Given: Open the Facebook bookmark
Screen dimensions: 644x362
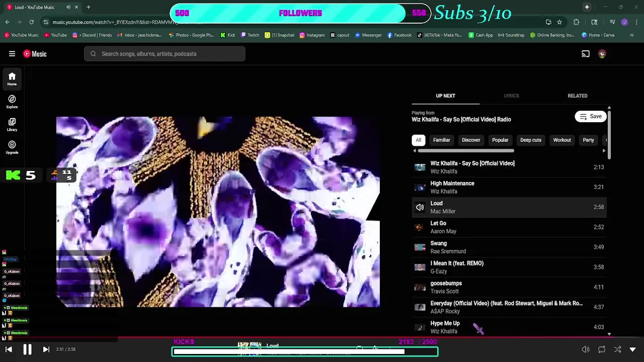Looking at the screenshot, I should 399,35.
